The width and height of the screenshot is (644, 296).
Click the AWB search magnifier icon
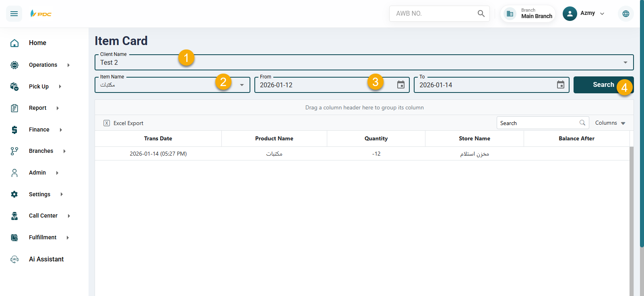click(x=481, y=14)
